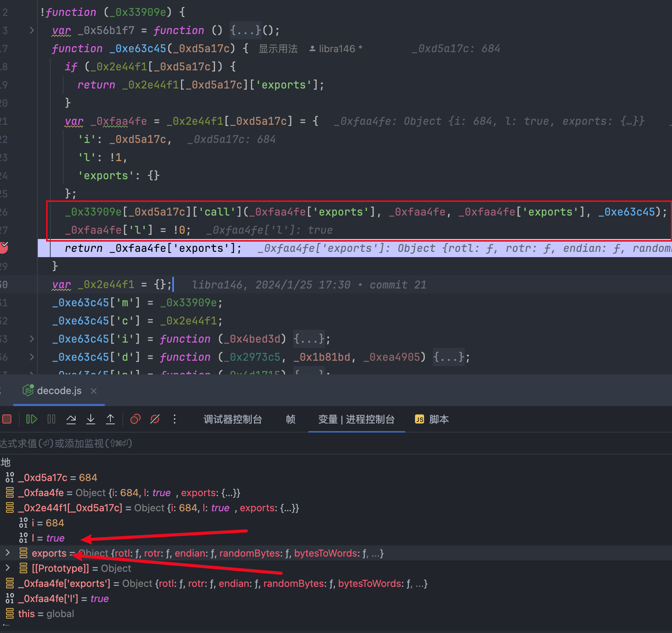Image resolution: width=672 pixels, height=633 pixels.
Task: Expand the [[Prototype]] node
Action: click(8, 568)
